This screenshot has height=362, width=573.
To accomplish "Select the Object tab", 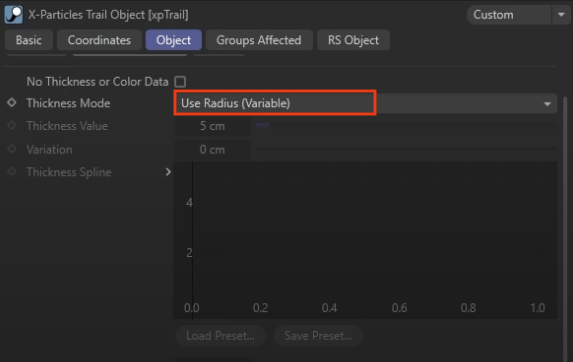I will point(174,40).
